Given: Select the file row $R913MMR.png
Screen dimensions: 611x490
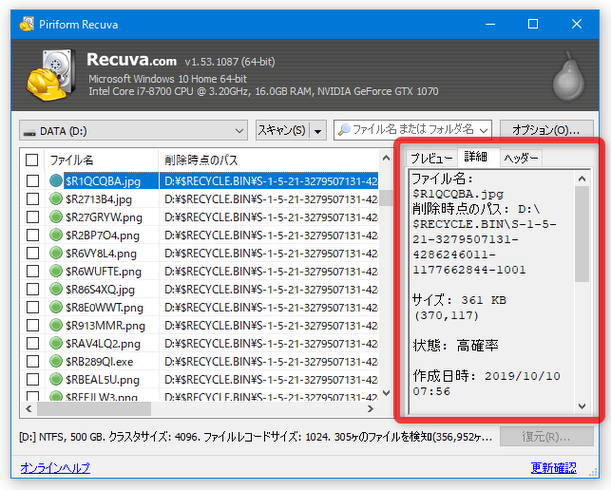Looking at the screenshot, I should (202, 325).
